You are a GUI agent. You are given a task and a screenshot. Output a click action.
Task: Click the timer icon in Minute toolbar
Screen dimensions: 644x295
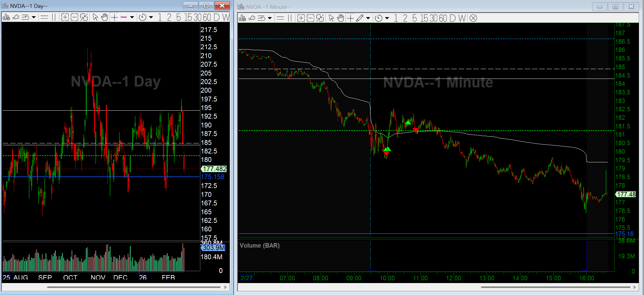click(379, 18)
